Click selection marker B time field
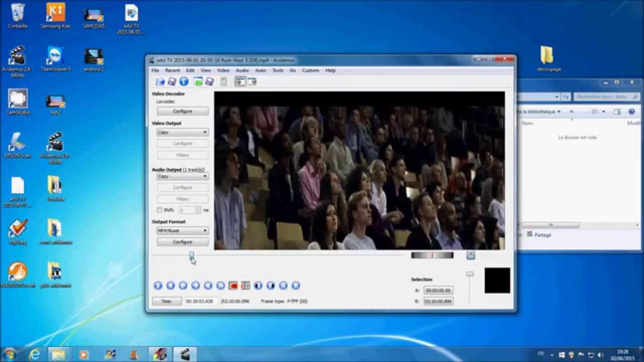This screenshot has height=362, width=644. (x=438, y=301)
